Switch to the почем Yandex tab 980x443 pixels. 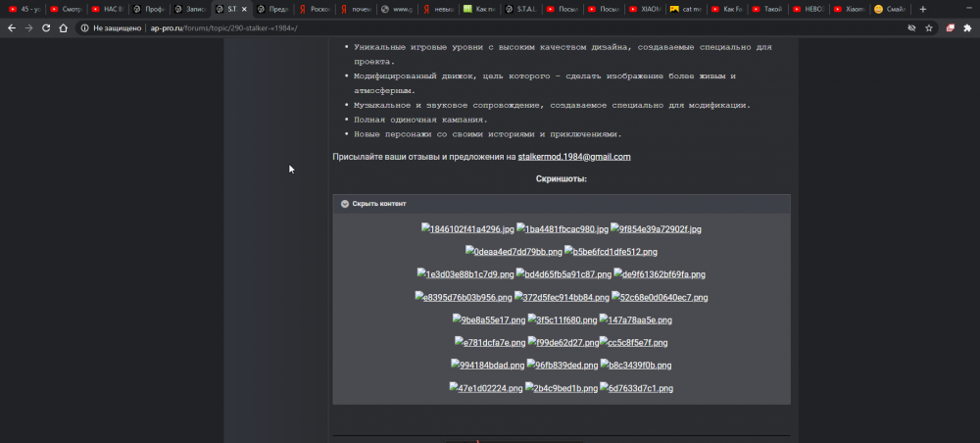pyautogui.click(x=355, y=10)
